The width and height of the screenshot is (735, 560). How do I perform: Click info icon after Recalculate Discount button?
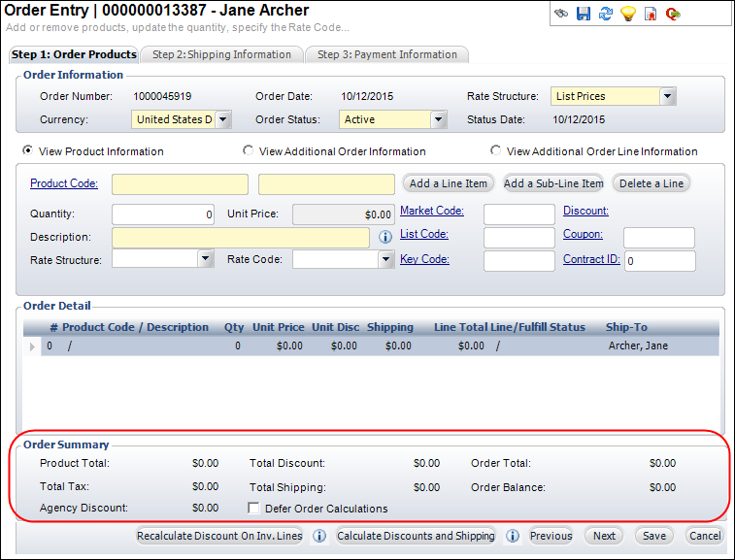click(x=319, y=536)
